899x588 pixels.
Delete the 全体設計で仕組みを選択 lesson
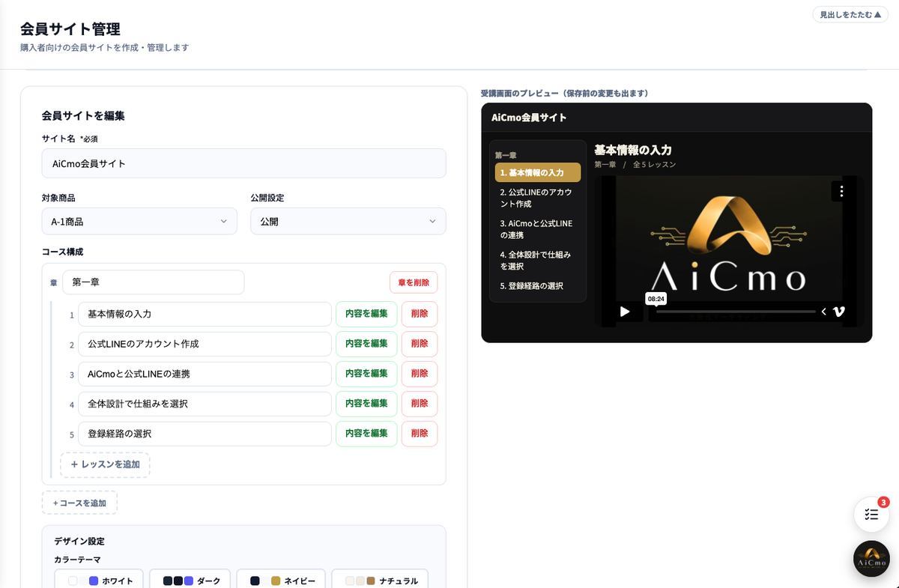tap(420, 404)
